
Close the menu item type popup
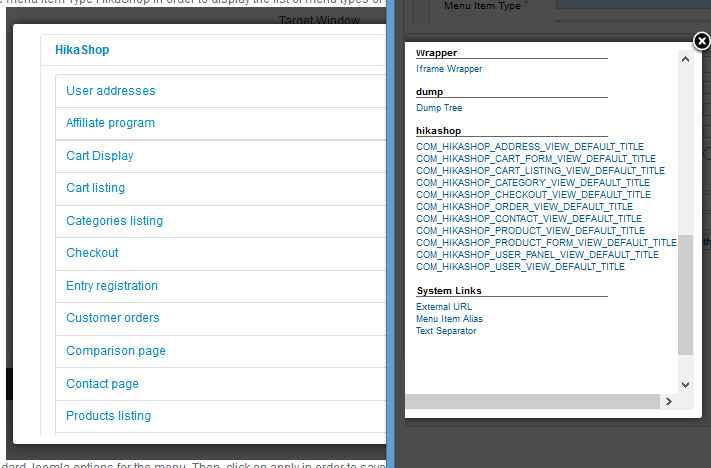click(x=701, y=41)
